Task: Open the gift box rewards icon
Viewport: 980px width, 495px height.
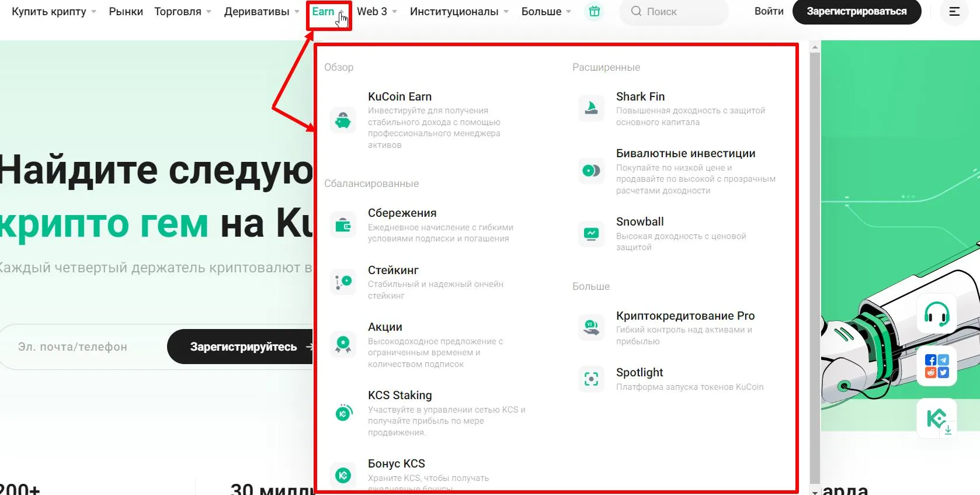Action: point(594,12)
